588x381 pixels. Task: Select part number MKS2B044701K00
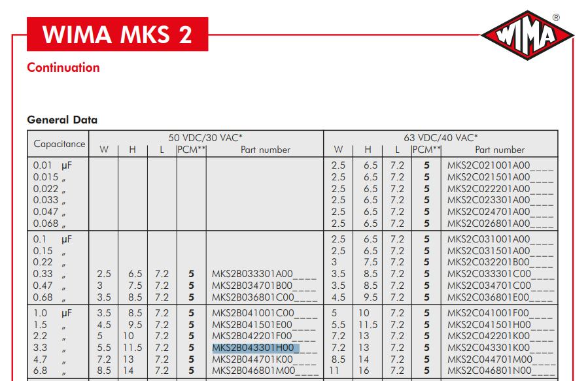(252, 359)
